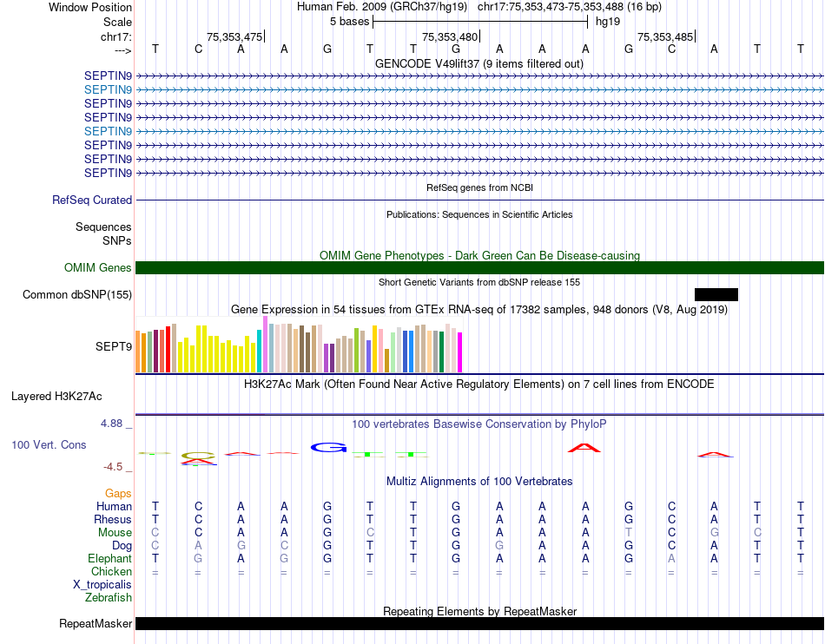
Task: Open Multiz Alignments of 100 Vertebrates title
Action: click(x=479, y=481)
